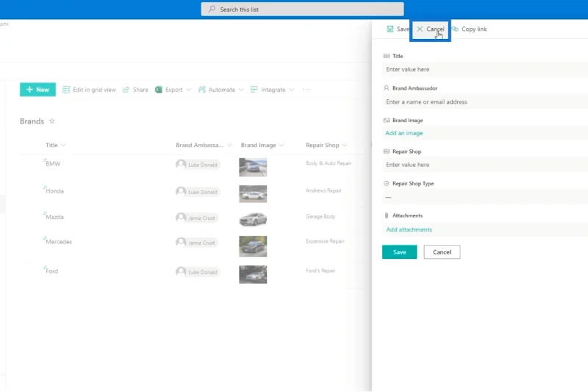
Task: Focus the Search this list box
Action: pyautogui.click(x=302, y=9)
